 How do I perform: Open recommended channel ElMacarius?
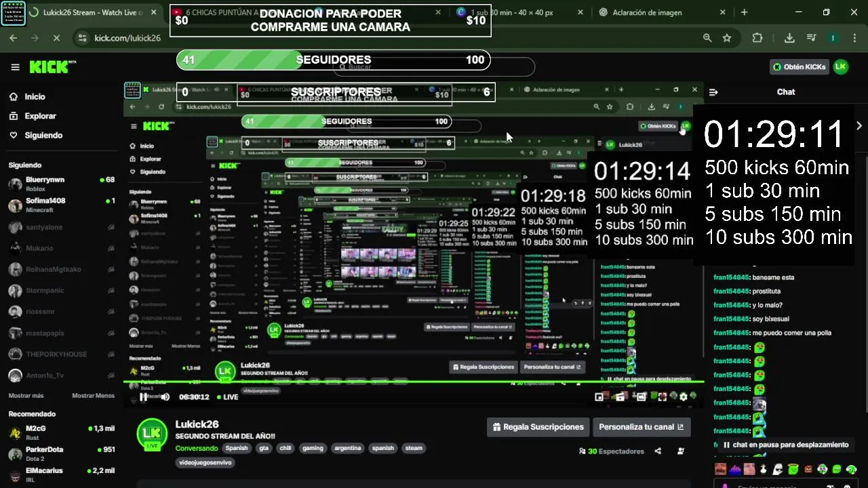tap(61, 474)
